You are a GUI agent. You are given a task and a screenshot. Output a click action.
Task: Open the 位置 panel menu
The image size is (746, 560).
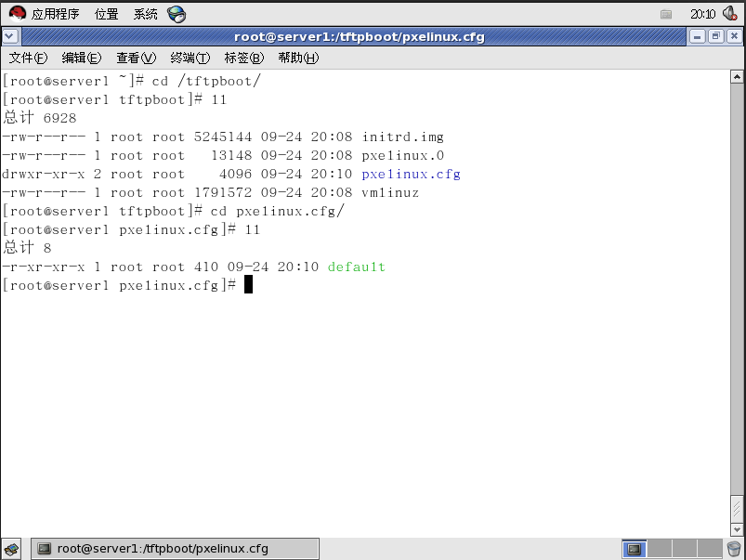[x=106, y=14]
